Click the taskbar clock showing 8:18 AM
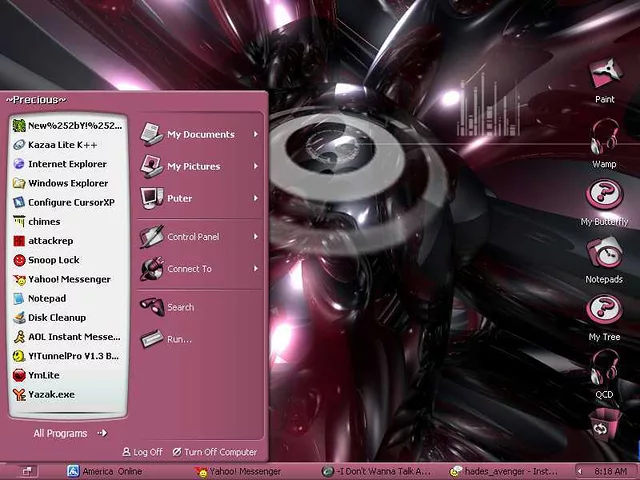The image size is (640, 480). coord(609,471)
